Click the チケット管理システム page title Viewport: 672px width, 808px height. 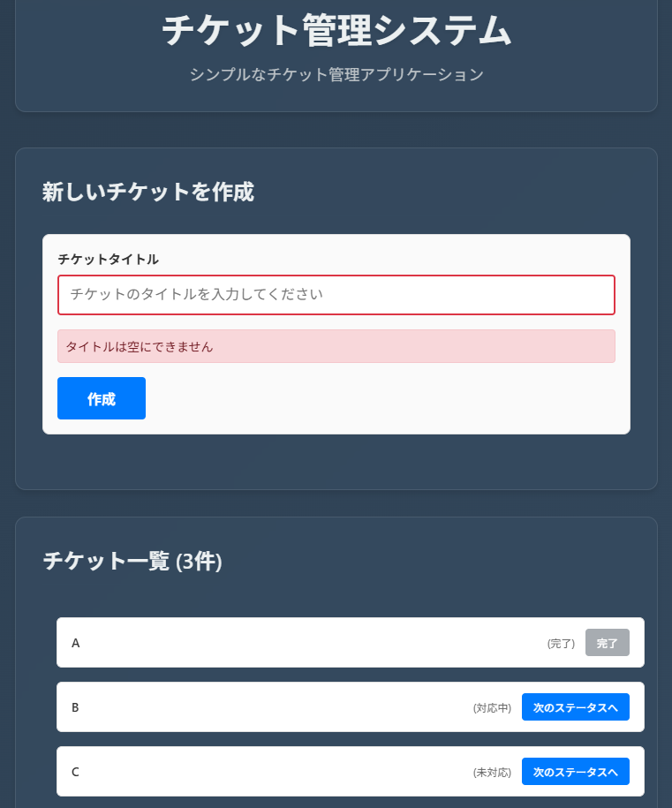tap(336, 30)
